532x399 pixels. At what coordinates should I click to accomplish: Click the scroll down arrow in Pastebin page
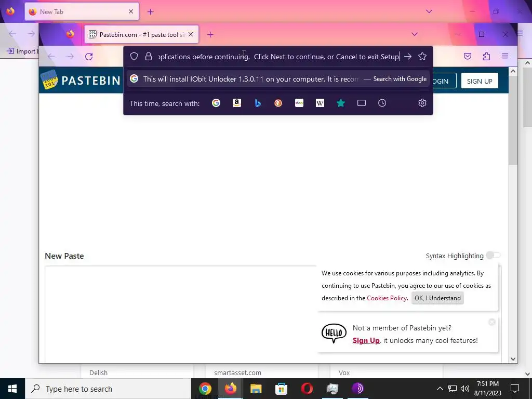pyautogui.click(x=513, y=358)
